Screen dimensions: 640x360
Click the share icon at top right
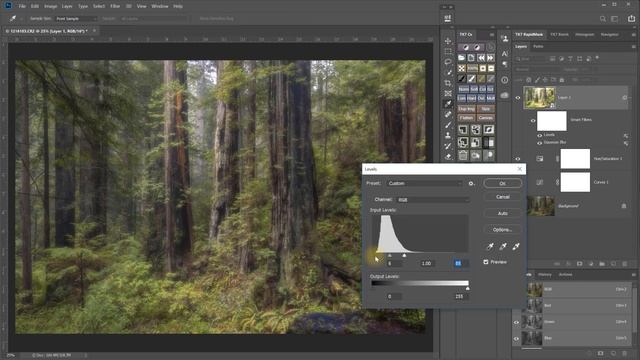click(631, 18)
